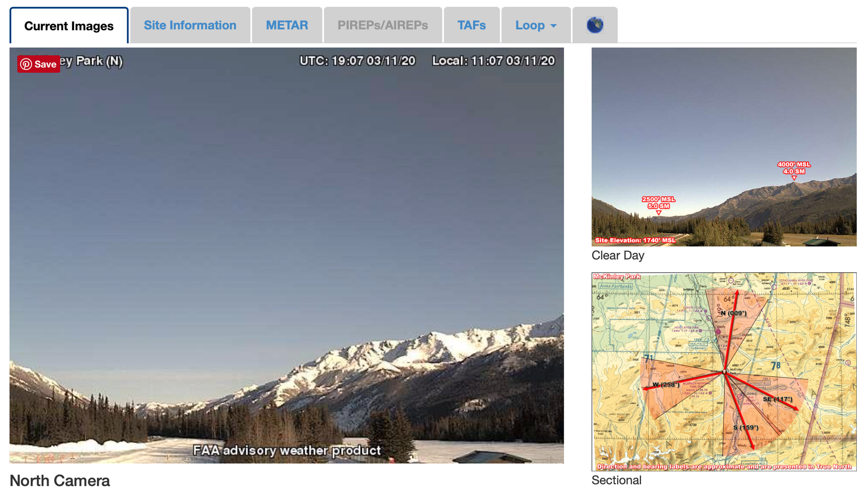Screen dimensions: 868x492
Task: Click the Pinterest Save button
Action: 39,64
